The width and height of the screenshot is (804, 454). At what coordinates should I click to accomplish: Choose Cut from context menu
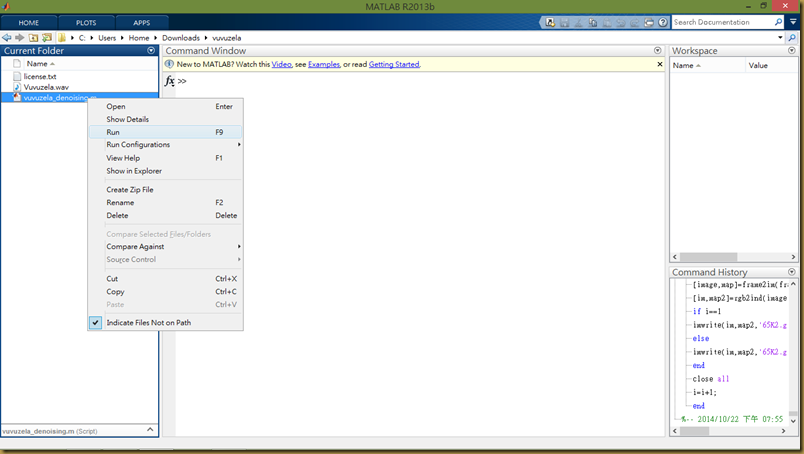click(165, 279)
